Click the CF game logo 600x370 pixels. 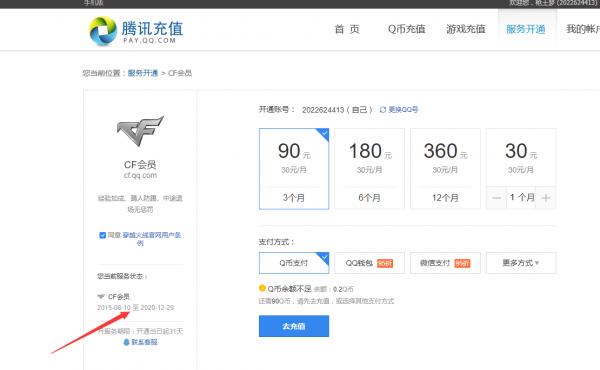point(140,131)
